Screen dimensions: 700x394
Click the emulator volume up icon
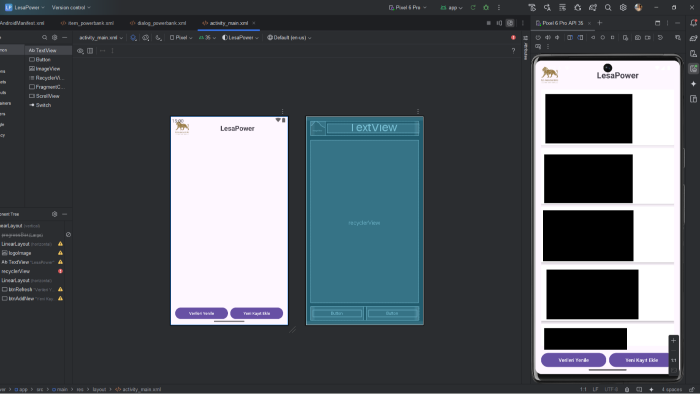(548, 38)
